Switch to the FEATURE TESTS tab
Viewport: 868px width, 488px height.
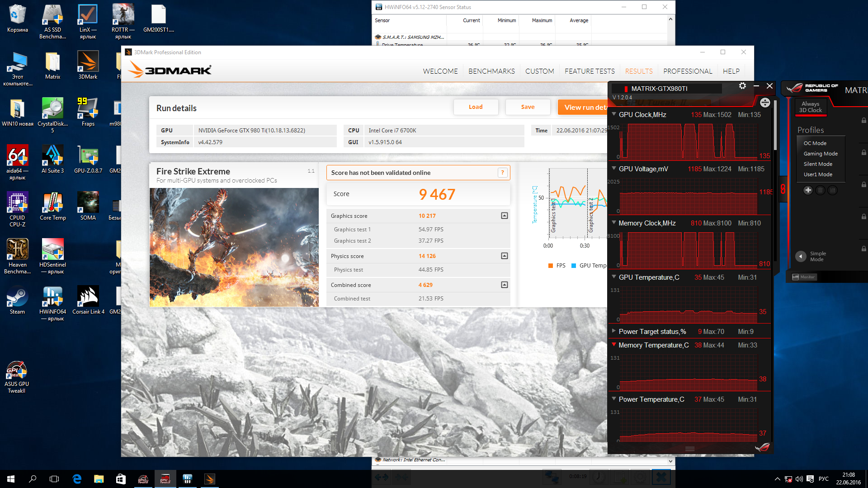pyautogui.click(x=590, y=71)
